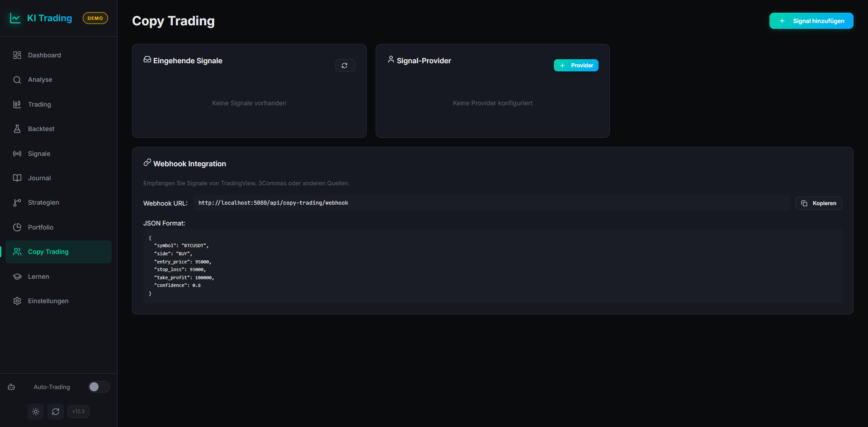Copy the webhook URL with Kopieren
868x427 pixels.
818,203
